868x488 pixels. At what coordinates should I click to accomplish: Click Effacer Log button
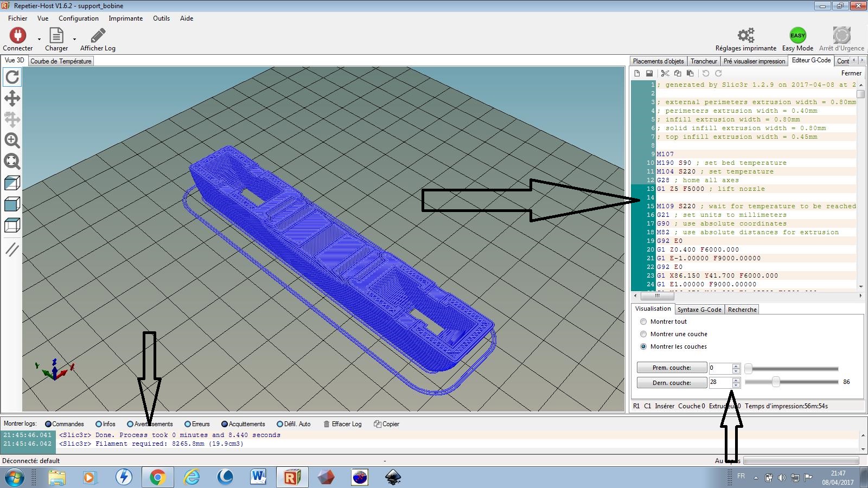pos(342,424)
